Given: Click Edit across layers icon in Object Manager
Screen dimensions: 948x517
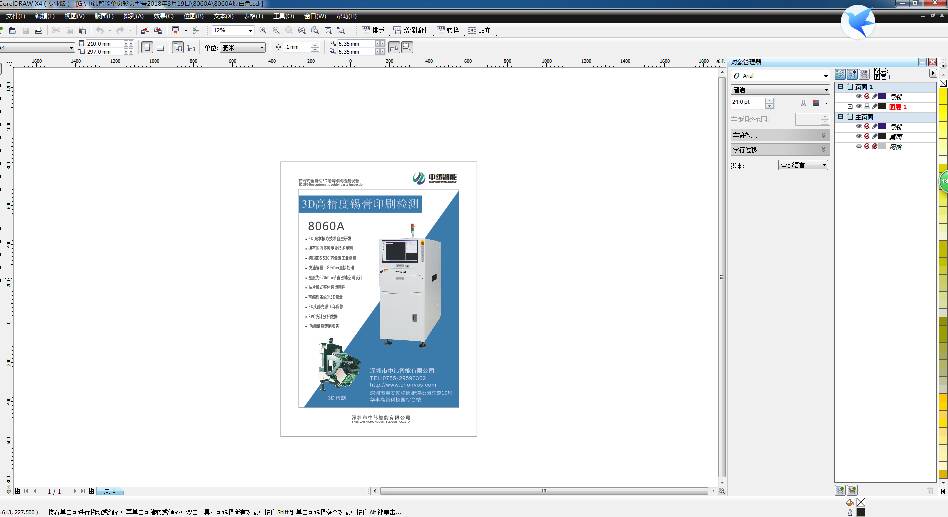Looking at the screenshot, I should 852,74.
